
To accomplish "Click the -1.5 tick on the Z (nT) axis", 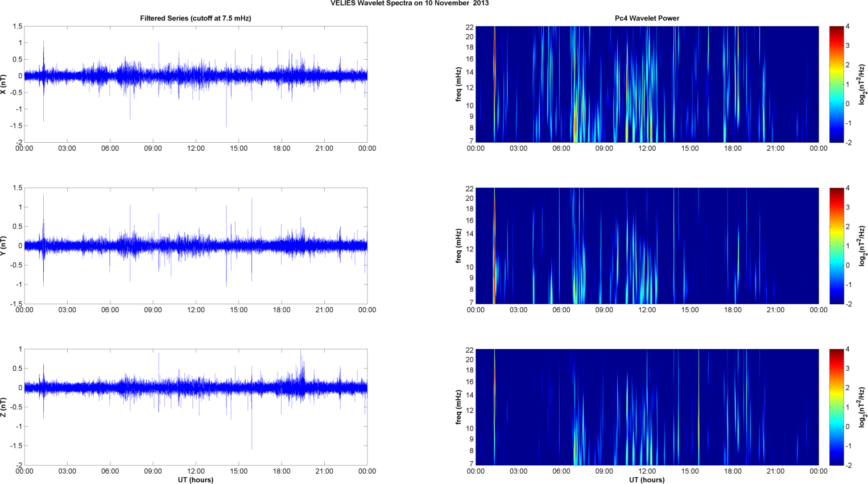I will pos(16,446).
